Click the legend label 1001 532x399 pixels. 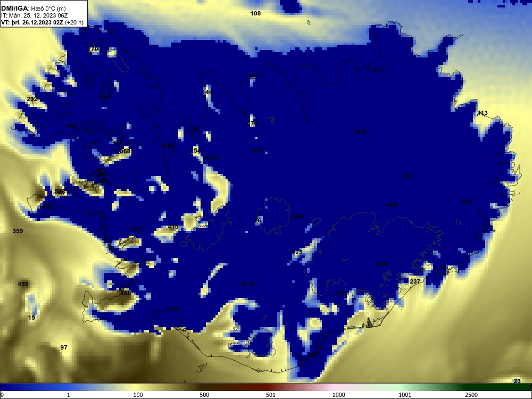(x=405, y=395)
